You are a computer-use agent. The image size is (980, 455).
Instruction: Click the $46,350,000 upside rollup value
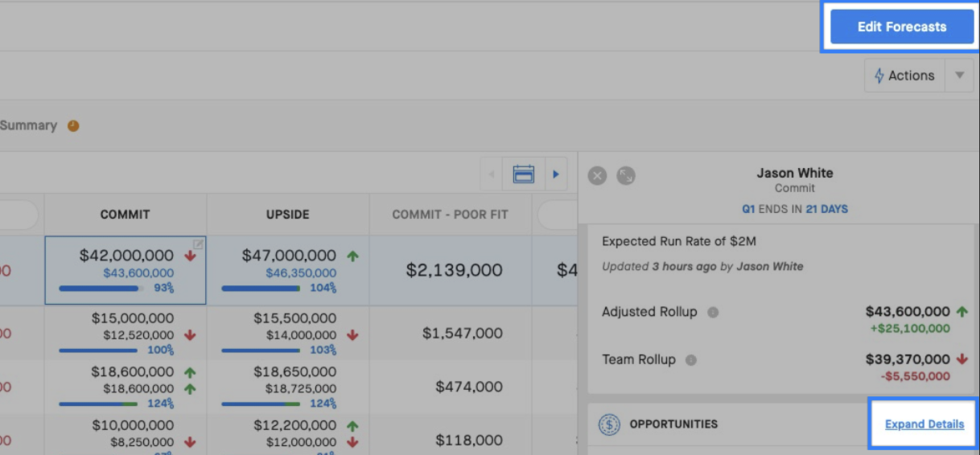[x=301, y=273]
